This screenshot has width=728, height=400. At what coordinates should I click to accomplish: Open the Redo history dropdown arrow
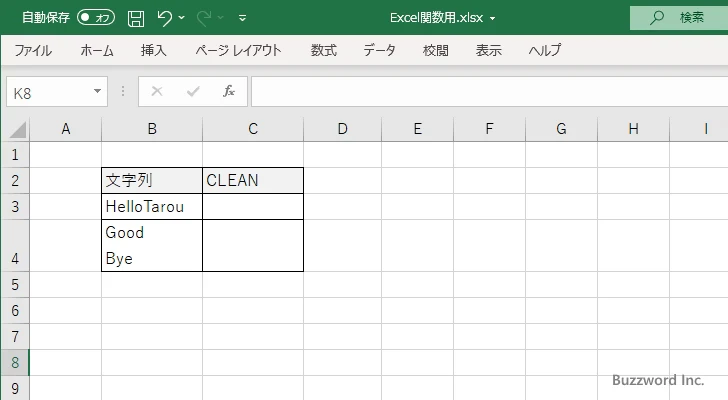[x=221, y=18]
